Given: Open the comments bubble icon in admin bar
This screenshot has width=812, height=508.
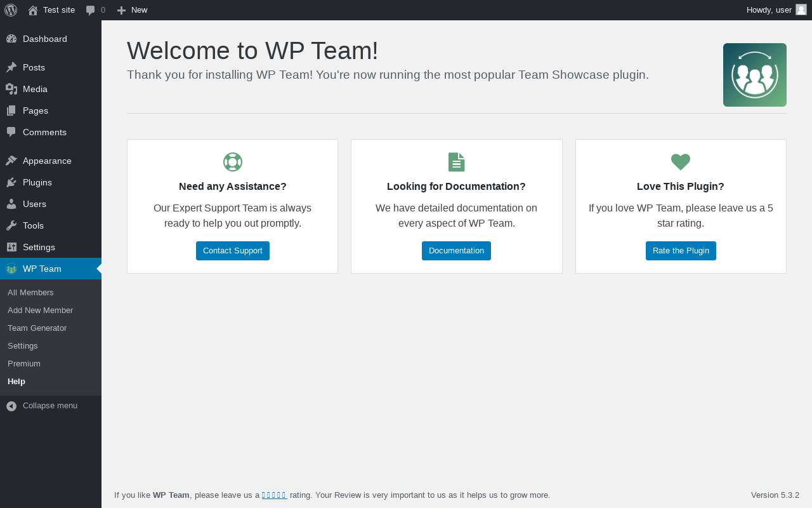Looking at the screenshot, I should pyautogui.click(x=91, y=10).
